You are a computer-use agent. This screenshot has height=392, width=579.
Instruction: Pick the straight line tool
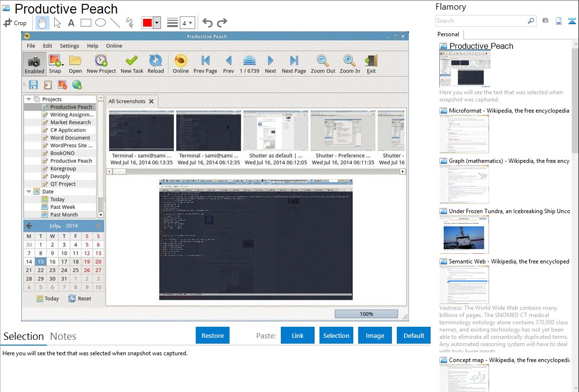pyautogui.click(x=115, y=23)
